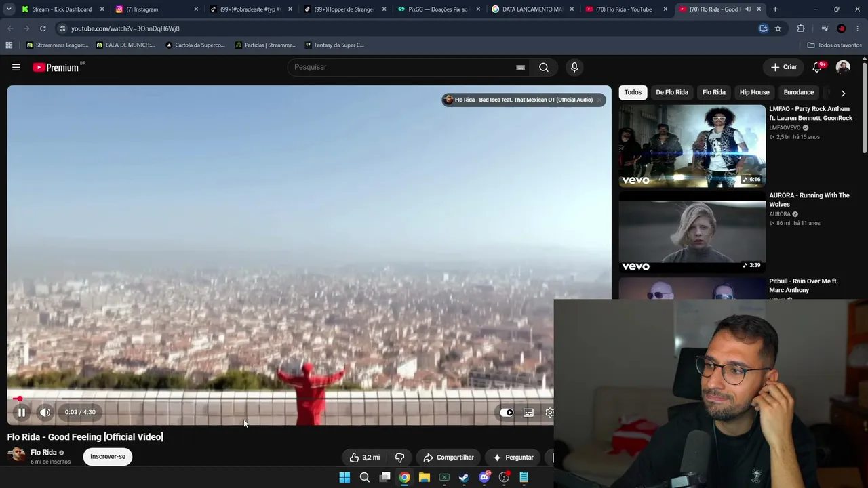The image size is (868, 488).
Task: Click the Inscrever-se subscribe button
Action: (x=108, y=457)
